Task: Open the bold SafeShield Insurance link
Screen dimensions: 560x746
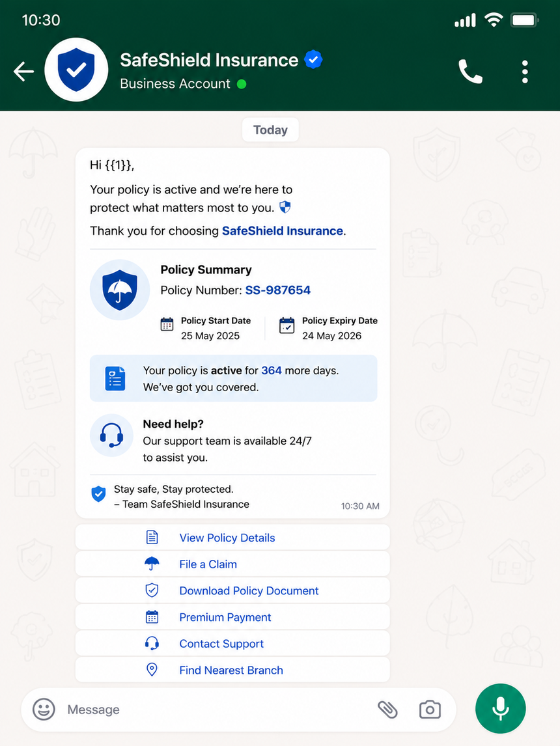Action: [283, 230]
